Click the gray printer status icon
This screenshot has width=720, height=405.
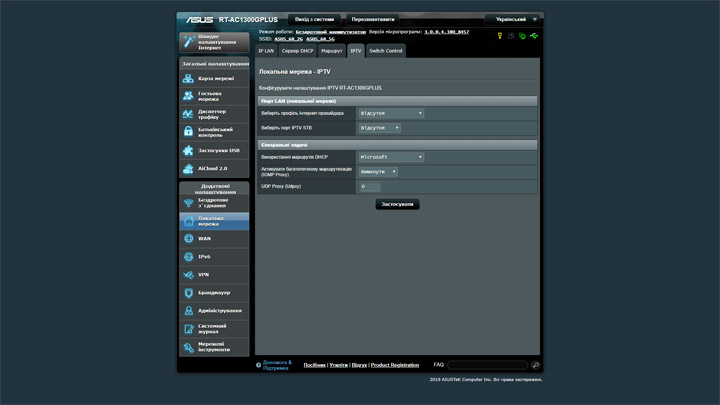tap(511, 36)
